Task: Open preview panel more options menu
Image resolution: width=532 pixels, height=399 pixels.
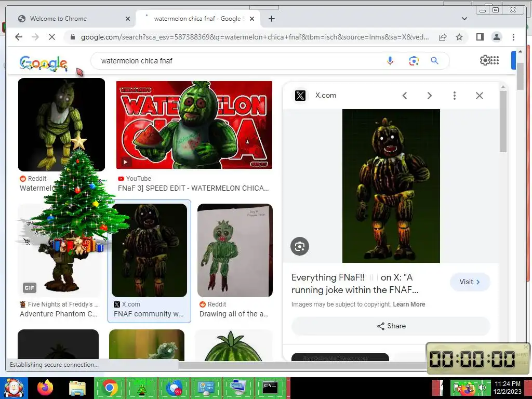Action: 454,96
